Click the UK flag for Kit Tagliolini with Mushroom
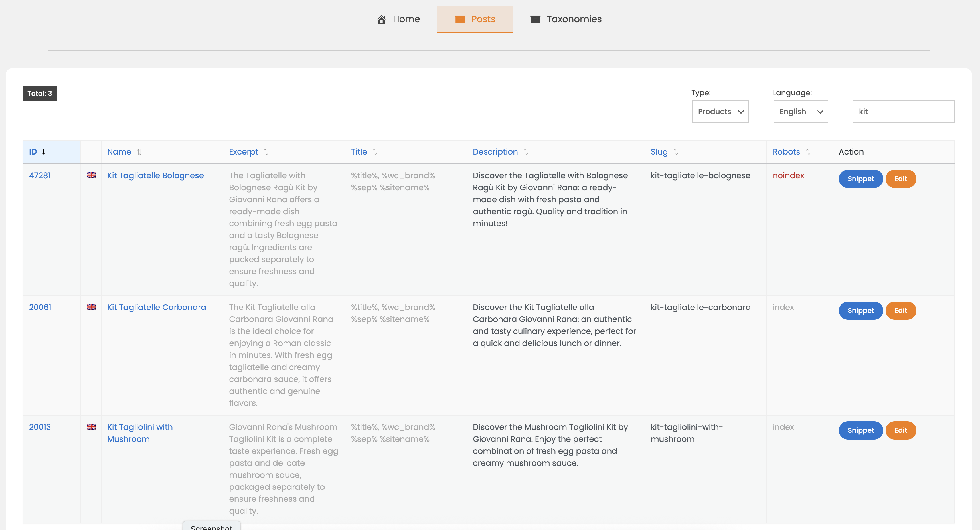980x530 pixels. tap(91, 427)
